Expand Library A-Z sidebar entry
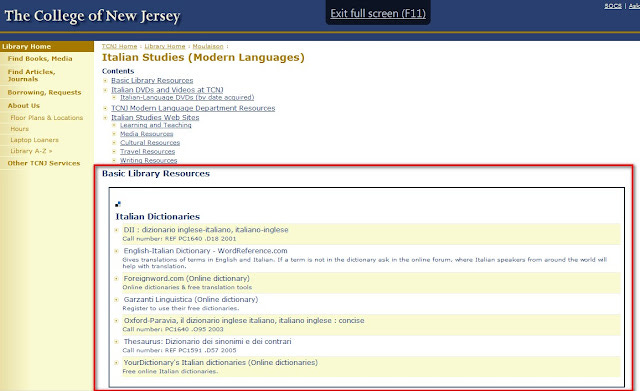The image size is (640, 391). [x=31, y=151]
